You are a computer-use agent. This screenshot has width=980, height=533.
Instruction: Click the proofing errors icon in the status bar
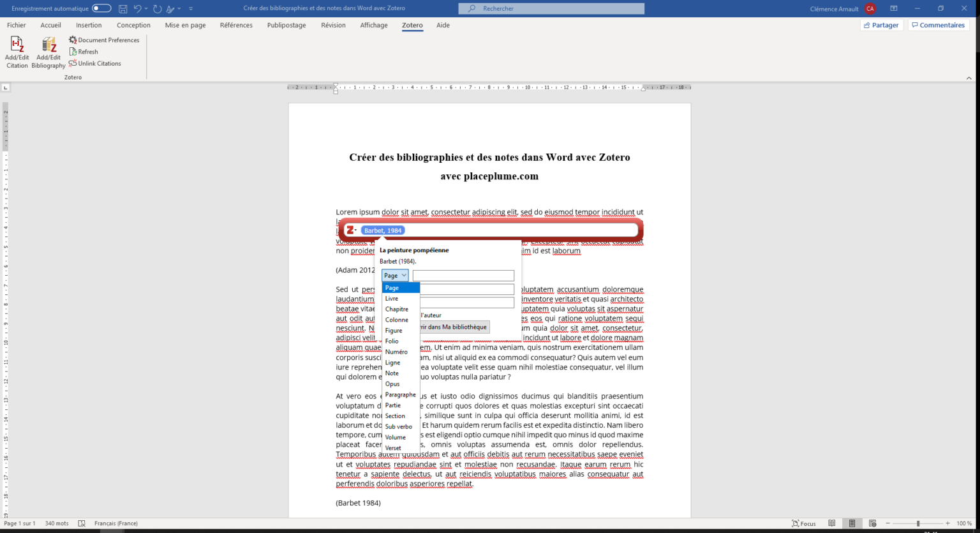click(82, 523)
